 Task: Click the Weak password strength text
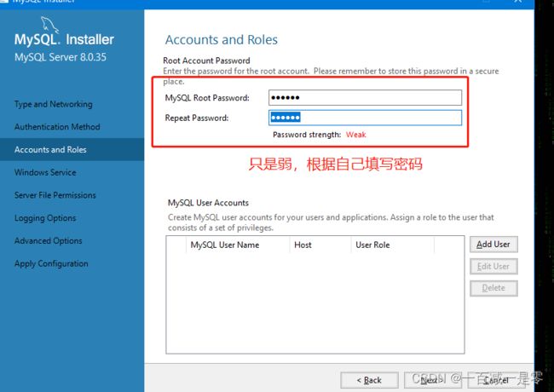pos(355,135)
